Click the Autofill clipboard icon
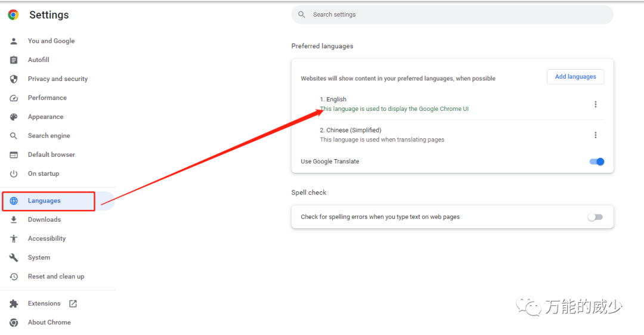 tap(14, 60)
